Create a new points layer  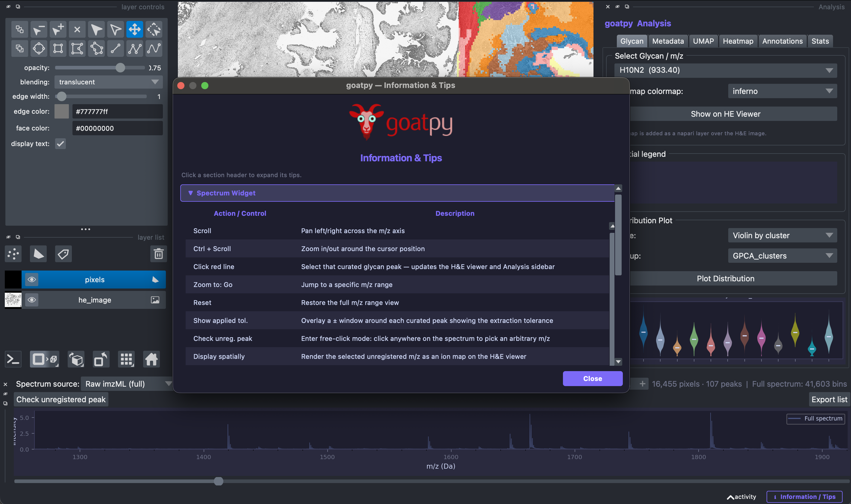pos(13,254)
